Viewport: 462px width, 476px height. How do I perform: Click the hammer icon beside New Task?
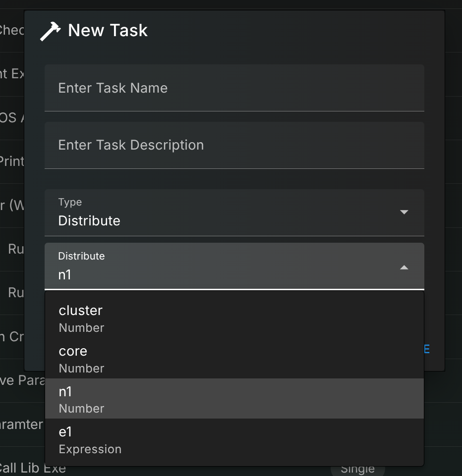[x=50, y=31]
